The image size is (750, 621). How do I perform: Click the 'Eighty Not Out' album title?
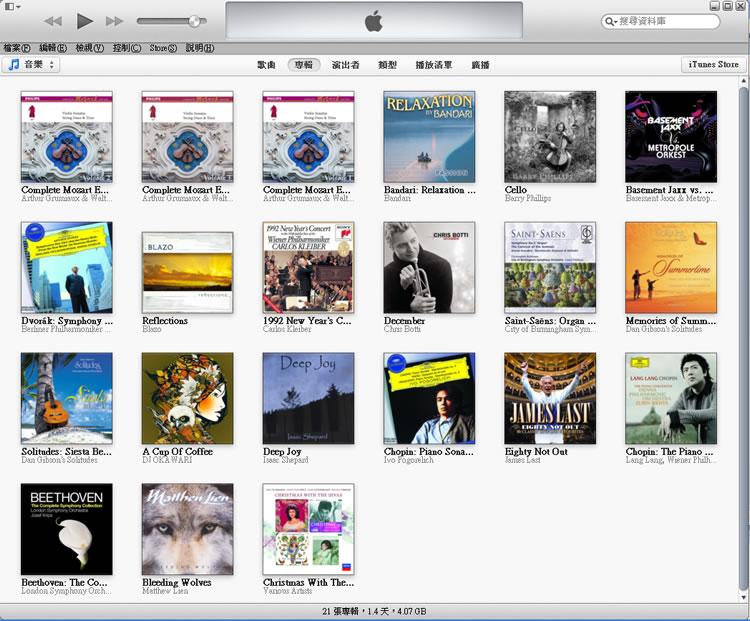coord(536,452)
